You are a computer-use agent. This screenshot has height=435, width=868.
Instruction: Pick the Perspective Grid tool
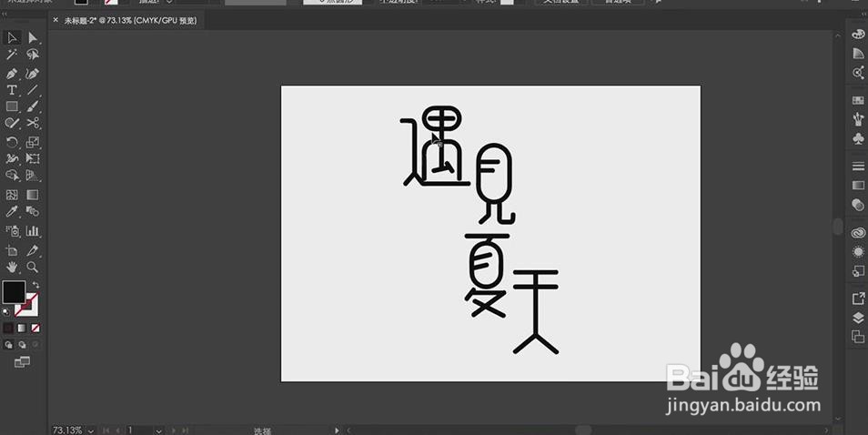click(33, 176)
